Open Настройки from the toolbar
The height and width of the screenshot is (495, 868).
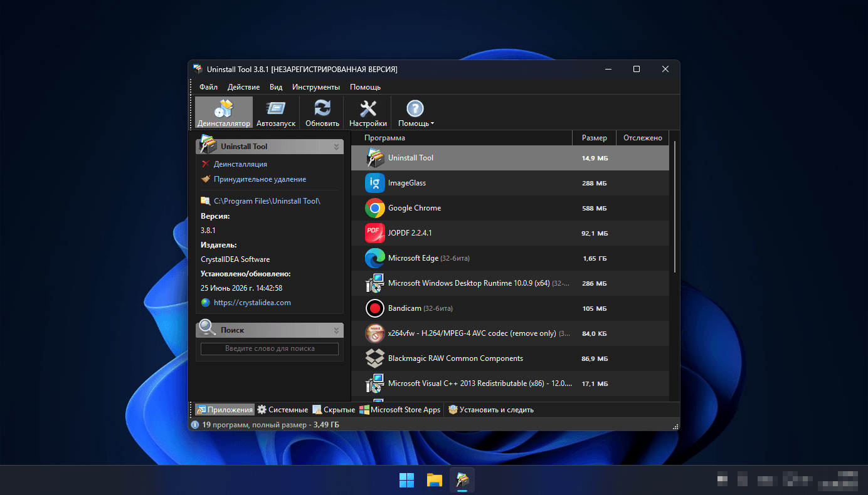(x=368, y=113)
